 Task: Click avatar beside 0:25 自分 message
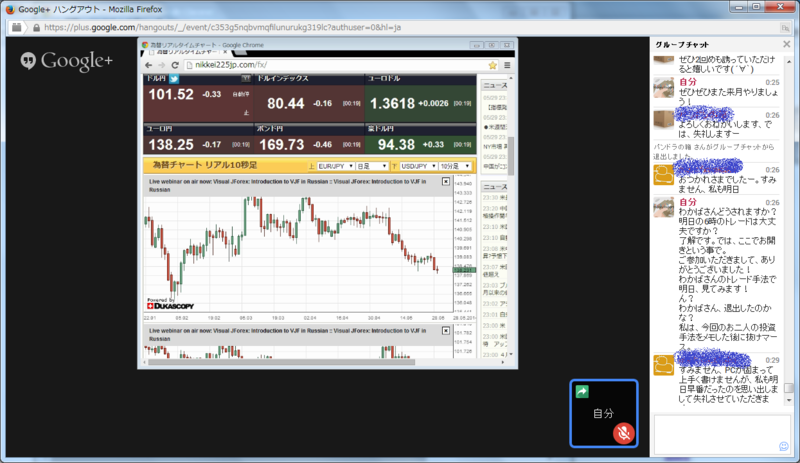(664, 88)
